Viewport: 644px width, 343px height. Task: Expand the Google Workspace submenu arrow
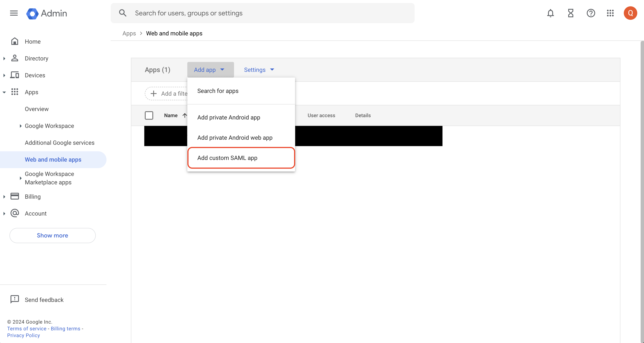20,126
